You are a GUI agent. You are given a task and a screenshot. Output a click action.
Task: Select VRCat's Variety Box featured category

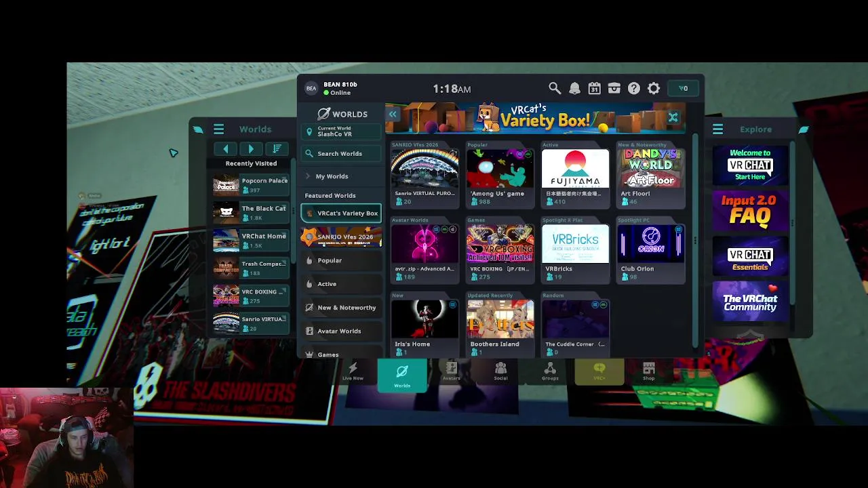[341, 213]
